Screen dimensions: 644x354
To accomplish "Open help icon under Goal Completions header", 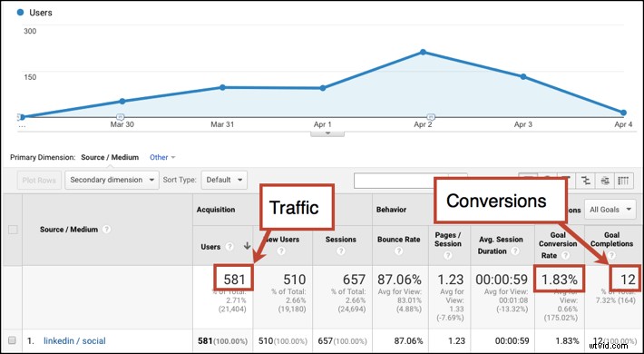I will pos(611,255).
